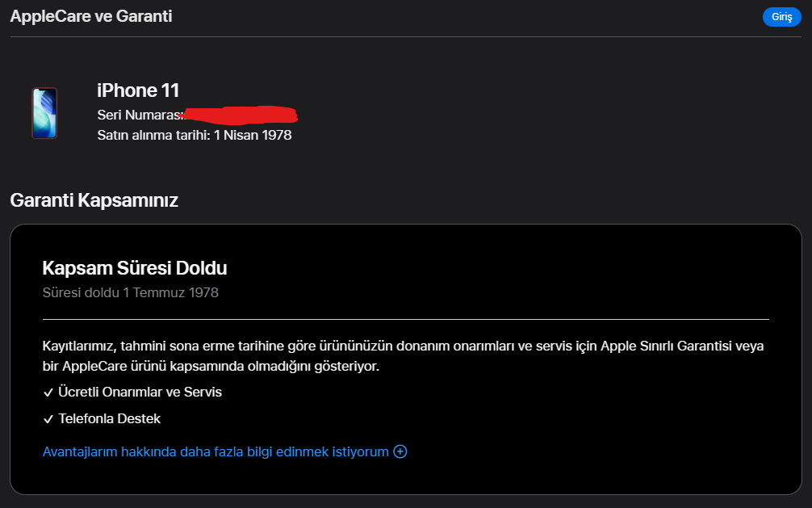Click the Telefonla Destek item
This screenshot has width=812, height=508.
tap(109, 418)
